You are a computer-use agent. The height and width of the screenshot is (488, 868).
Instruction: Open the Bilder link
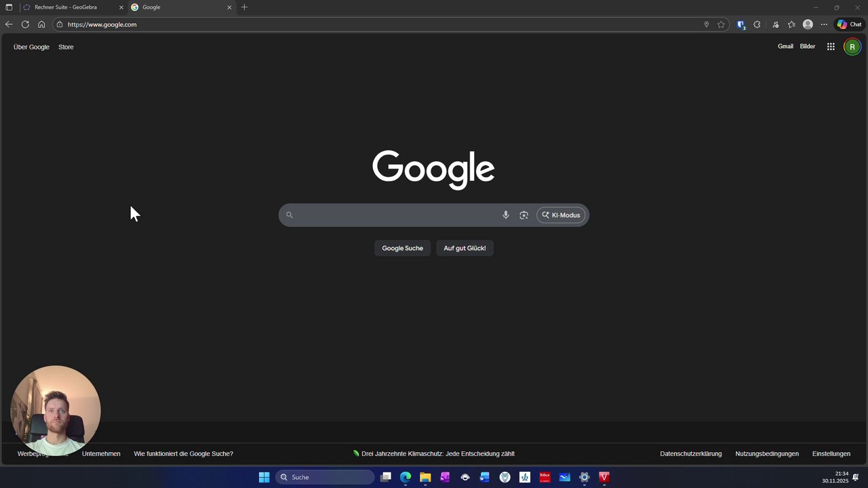click(x=808, y=47)
